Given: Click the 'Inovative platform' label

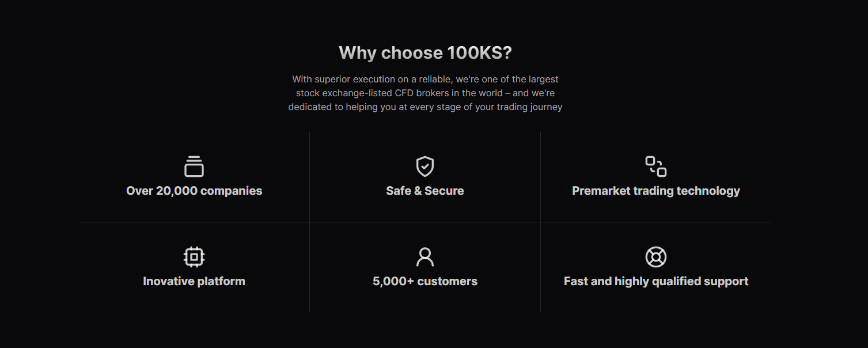Looking at the screenshot, I should pyautogui.click(x=194, y=282).
